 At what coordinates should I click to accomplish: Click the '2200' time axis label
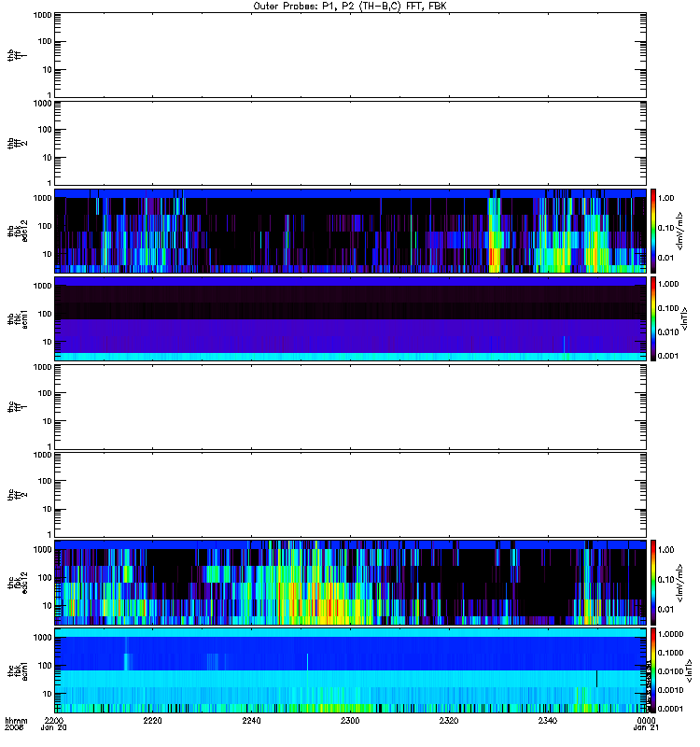pyautogui.click(x=54, y=720)
